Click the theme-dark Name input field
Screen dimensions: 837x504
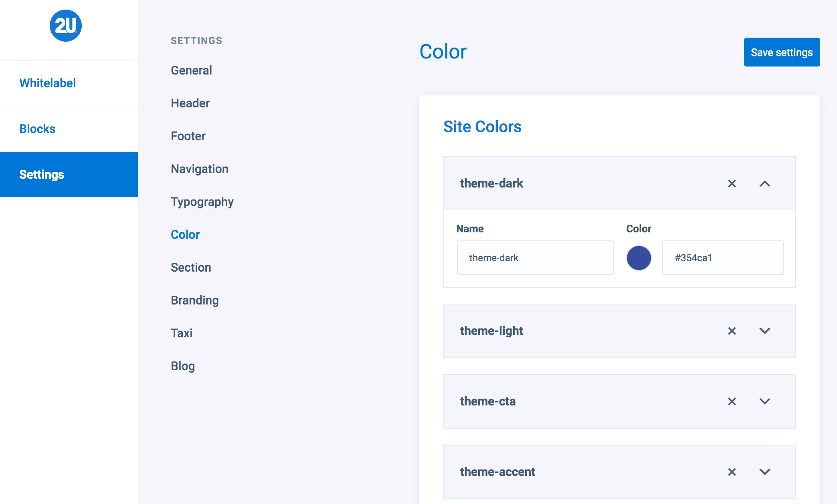(535, 258)
